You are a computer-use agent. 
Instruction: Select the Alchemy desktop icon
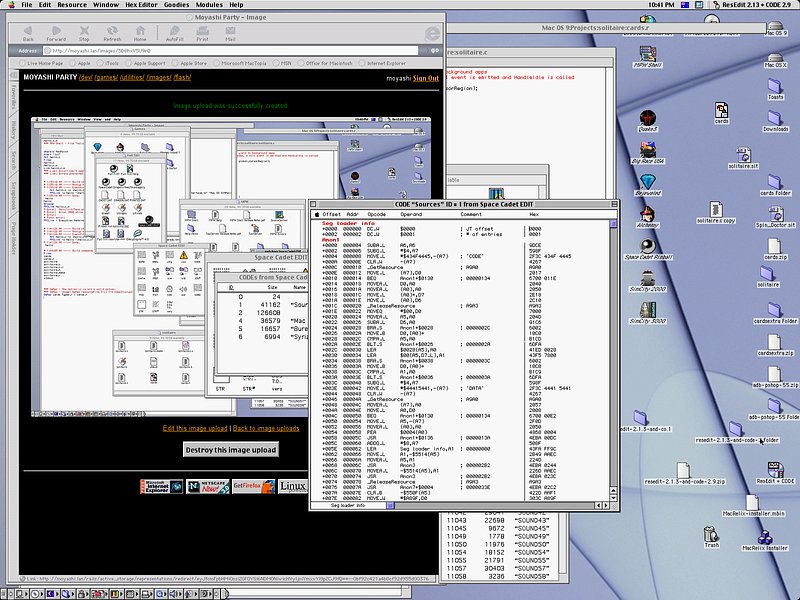pyautogui.click(x=647, y=214)
